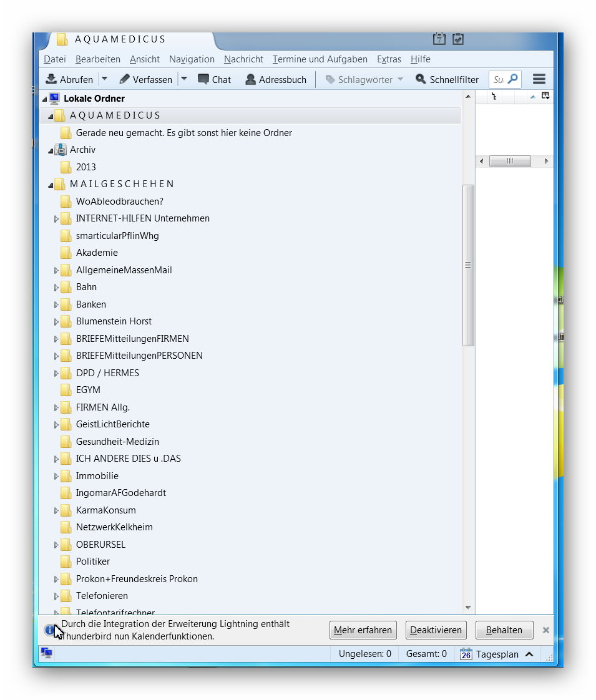Expand the DPD / HERMES folder

point(56,373)
